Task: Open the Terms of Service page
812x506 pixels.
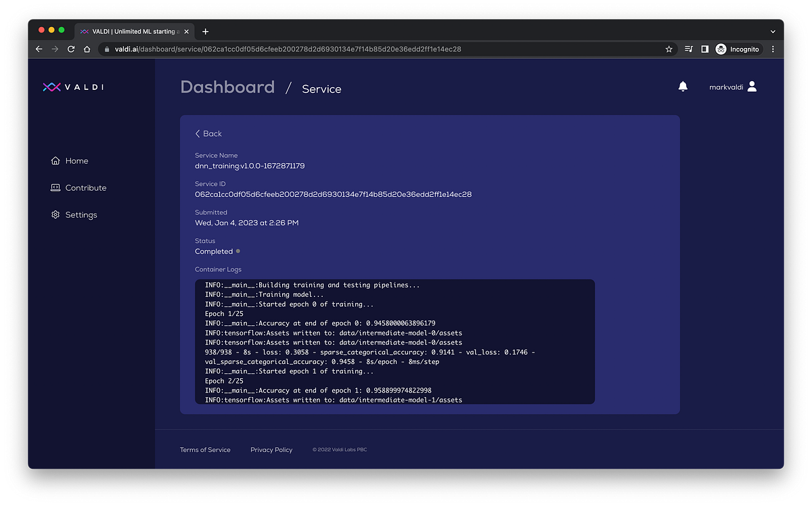Action: [x=205, y=449]
